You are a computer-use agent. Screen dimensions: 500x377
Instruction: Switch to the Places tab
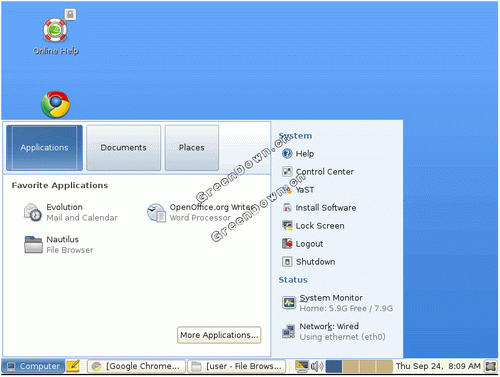(192, 148)
